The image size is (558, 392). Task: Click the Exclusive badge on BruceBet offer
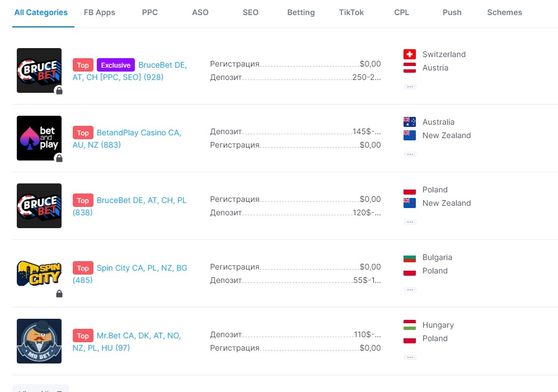pyautogui.click(x=116, y=65)
